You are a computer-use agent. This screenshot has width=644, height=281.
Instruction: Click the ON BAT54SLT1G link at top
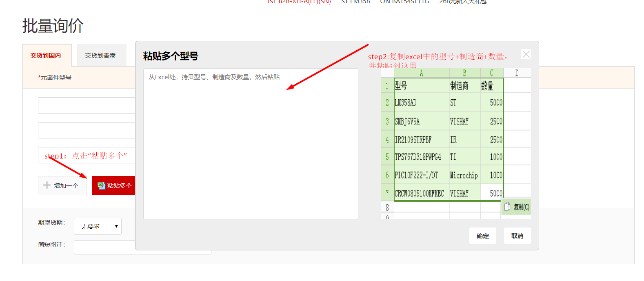pyautogui.click(x=404, y=2)
